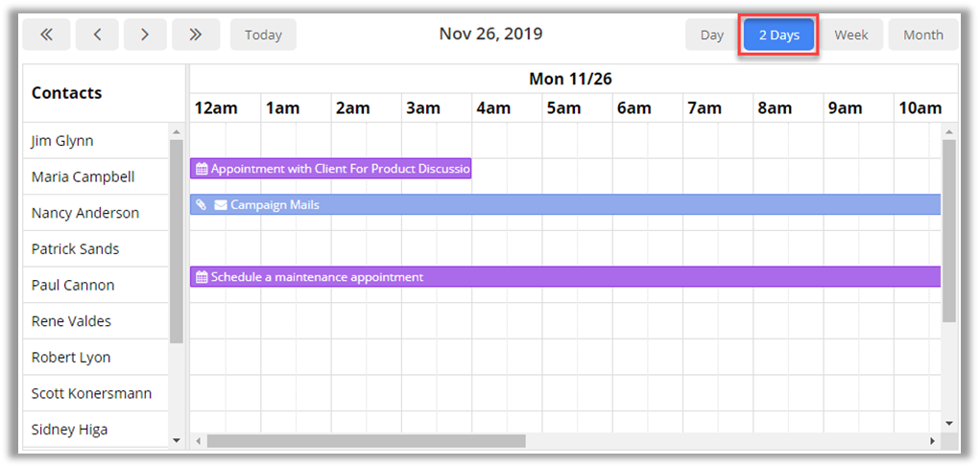Switch to Day view
Viewport: 980px width, 467px height.
tap(711, 35)
